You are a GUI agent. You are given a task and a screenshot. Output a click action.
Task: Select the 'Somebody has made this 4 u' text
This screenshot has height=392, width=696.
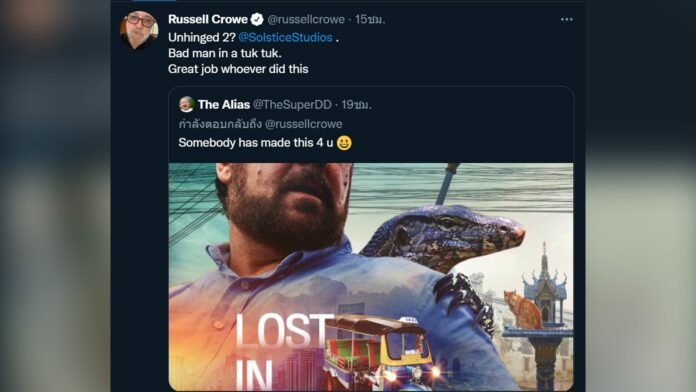(256, 143)
